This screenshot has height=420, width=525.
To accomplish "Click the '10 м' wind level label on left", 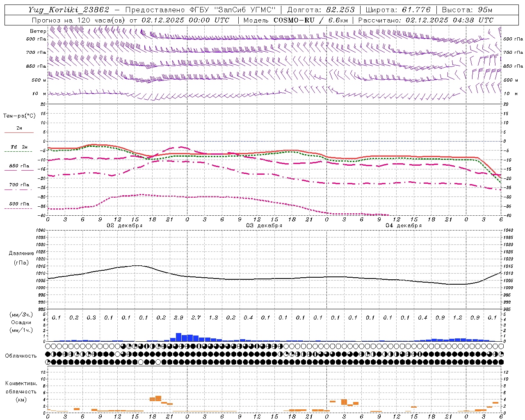I will click(x=39, y=94).
